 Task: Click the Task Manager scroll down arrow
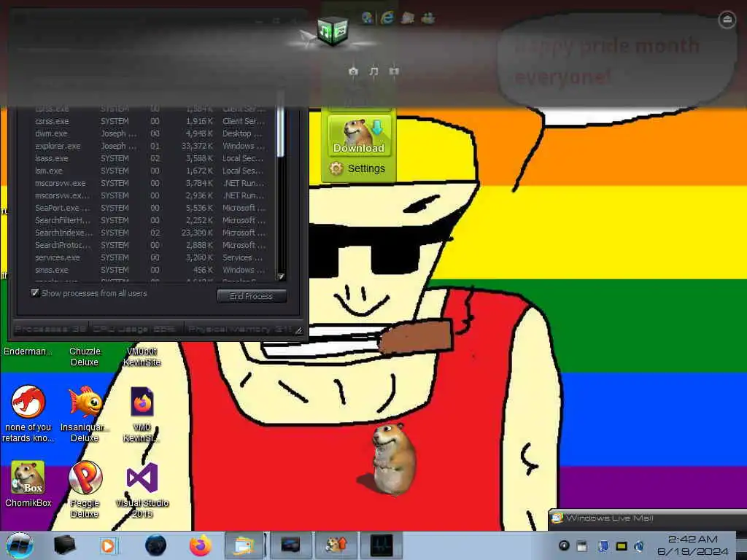click(x=281, y=276)
